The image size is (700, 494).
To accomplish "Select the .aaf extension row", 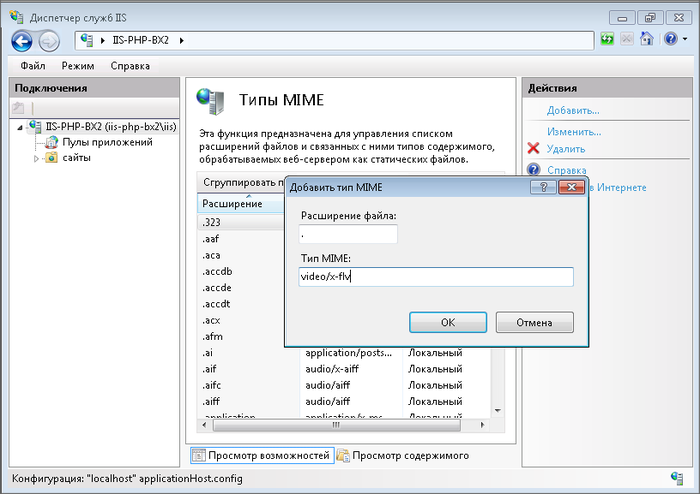I will coord(241,239).
